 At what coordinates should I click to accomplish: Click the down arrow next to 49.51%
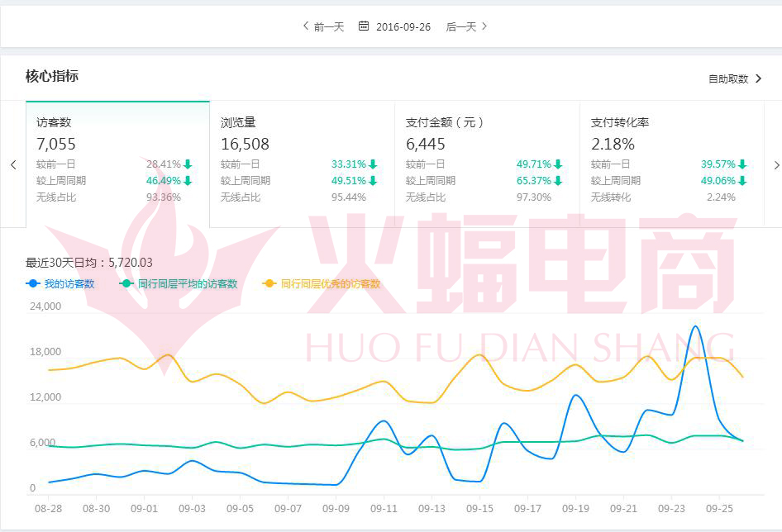click(x=373, y=180)
